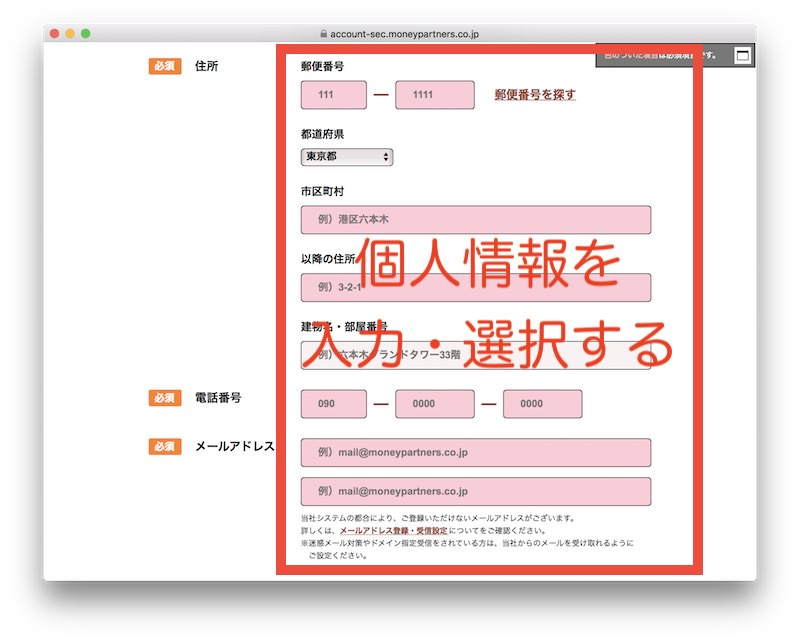Image resolution: width=800 pixels, height=643 pixels.
Task: Click the 以降の住所 address input field
Action: click(x=476, y=287)
